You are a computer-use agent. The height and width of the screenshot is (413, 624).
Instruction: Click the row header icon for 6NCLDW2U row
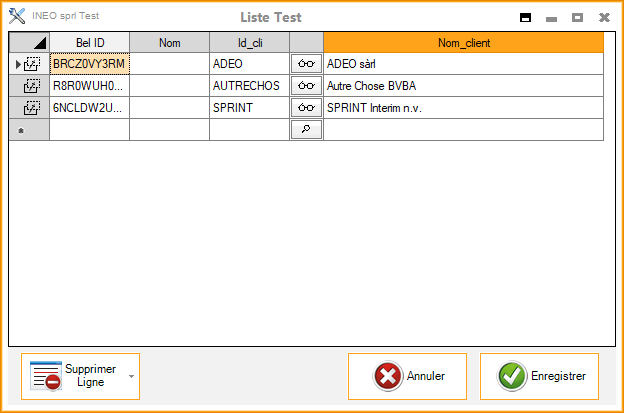(x=31, y=108)
